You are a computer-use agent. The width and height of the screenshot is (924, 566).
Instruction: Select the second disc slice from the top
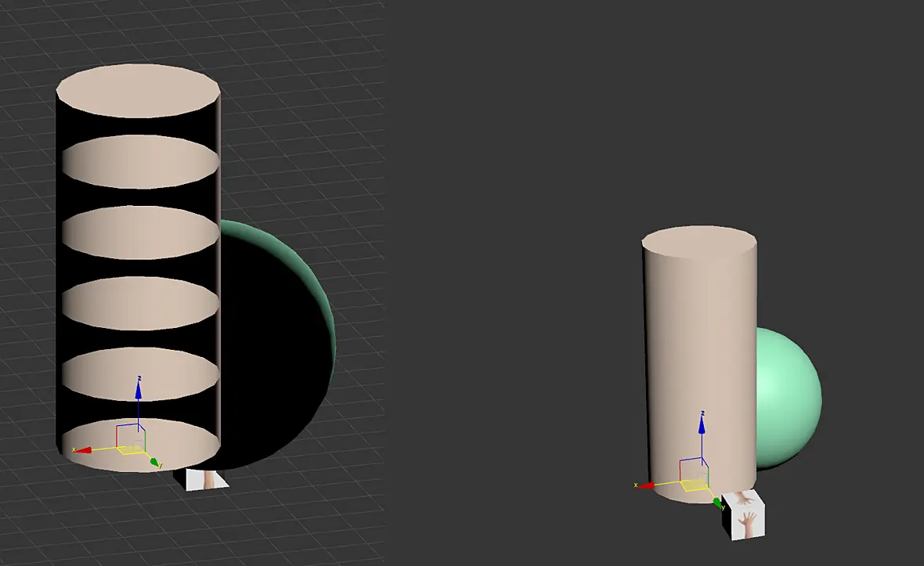[x=140, y=162]
